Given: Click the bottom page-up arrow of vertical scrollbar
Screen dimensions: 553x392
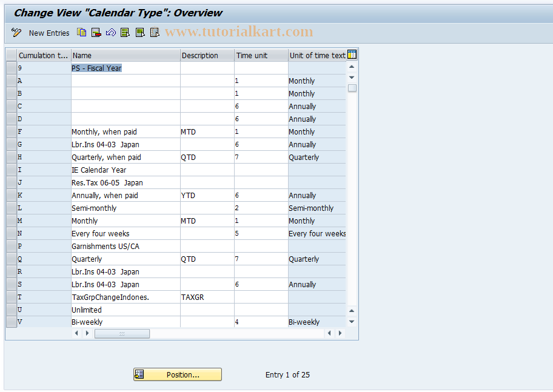Looking at the screenshot, I should tap(352, 311).
